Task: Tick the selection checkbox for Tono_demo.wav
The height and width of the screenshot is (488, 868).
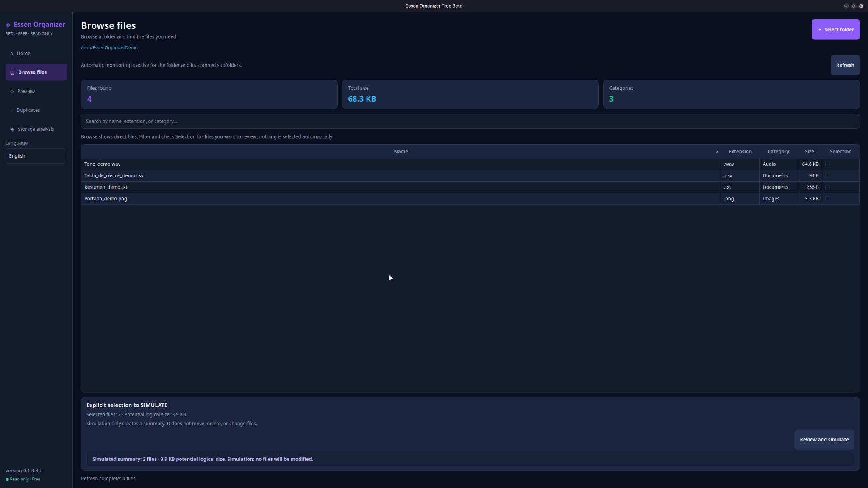Action: 827,164
